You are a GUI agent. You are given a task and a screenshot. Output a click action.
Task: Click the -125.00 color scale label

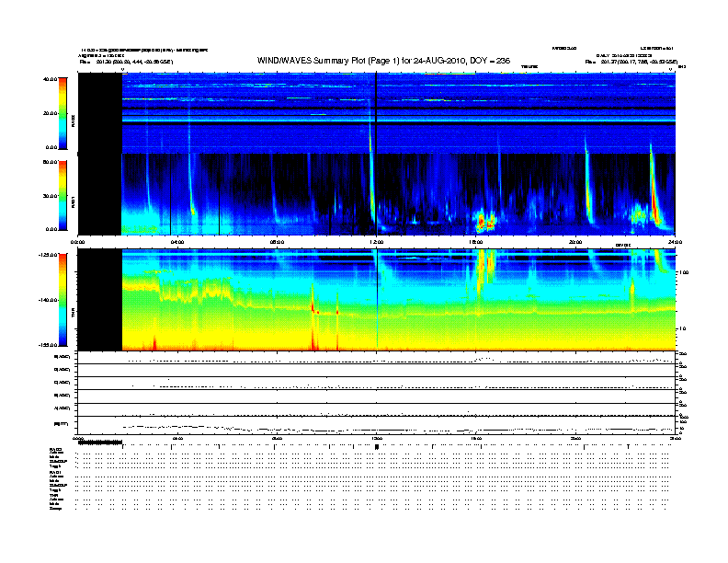click(x=48, y=255)
